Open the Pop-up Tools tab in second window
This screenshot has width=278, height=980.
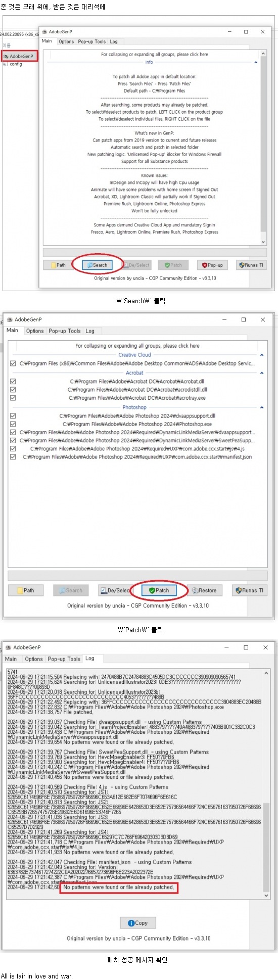tap(64, 331)
